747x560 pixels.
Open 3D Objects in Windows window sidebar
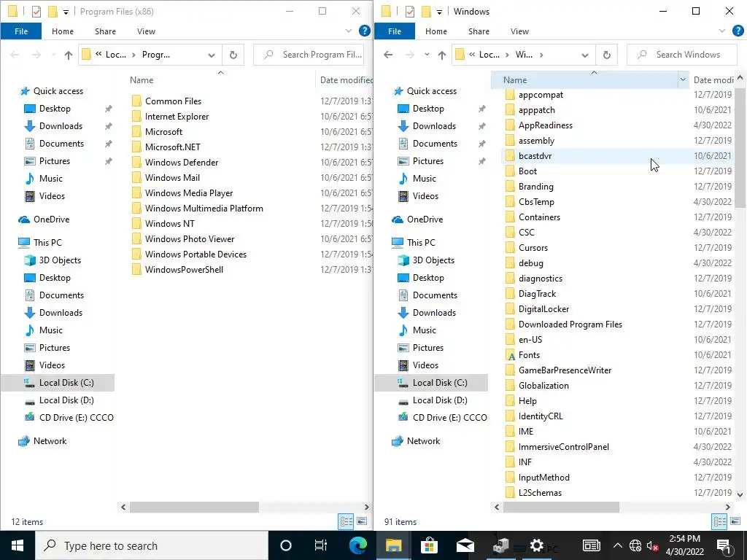click(x=433, y=260)
